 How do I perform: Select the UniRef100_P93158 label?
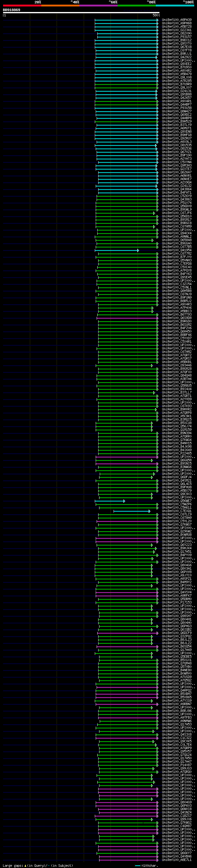coord(177,108)
